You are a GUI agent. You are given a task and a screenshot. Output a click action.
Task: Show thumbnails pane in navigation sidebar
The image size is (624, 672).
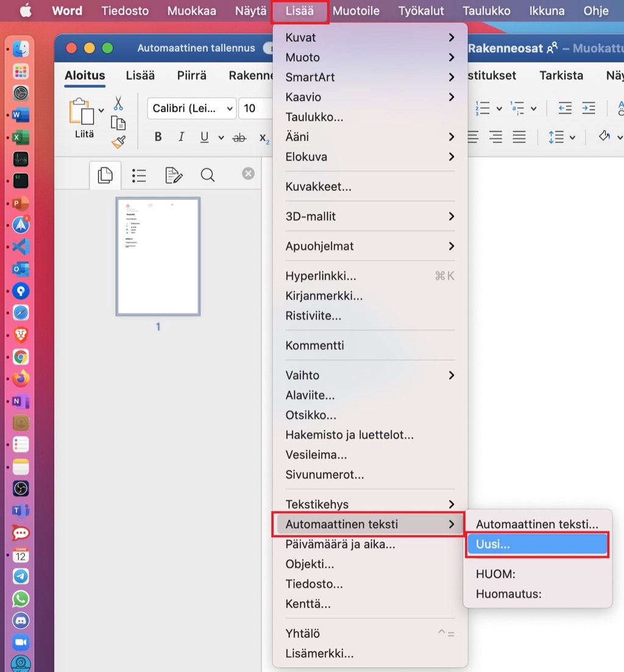(x=105, y=175)
